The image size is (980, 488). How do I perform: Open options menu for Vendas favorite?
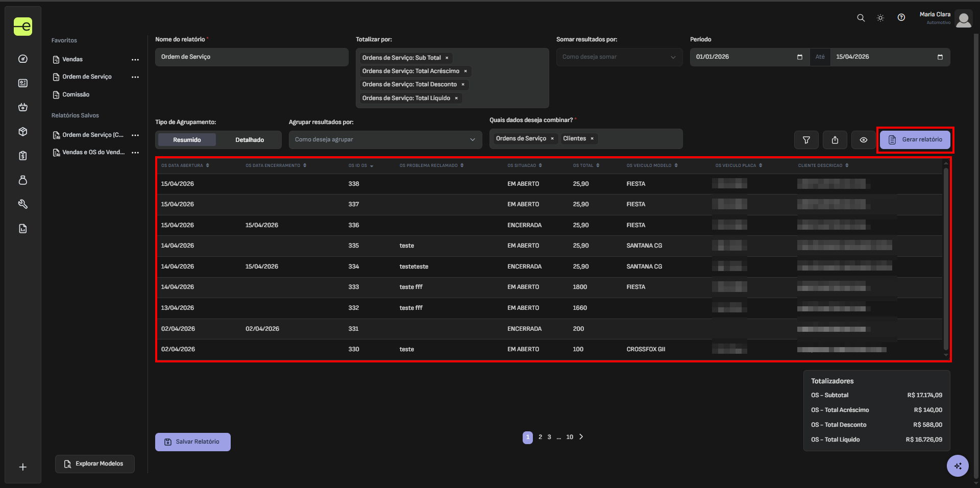tap(135, 60)
